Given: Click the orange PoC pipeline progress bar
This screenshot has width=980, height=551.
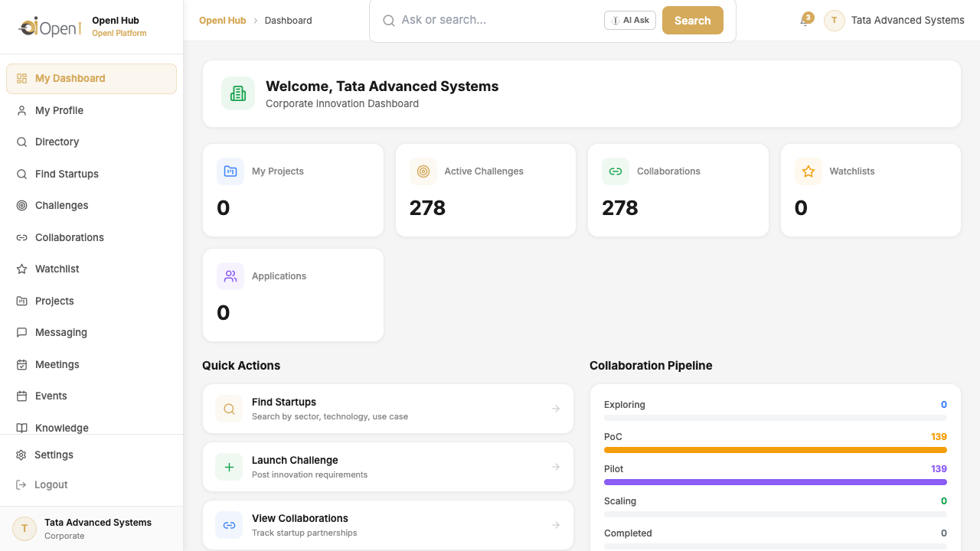Looking at the screenshot, I should (x=776, y=450).
